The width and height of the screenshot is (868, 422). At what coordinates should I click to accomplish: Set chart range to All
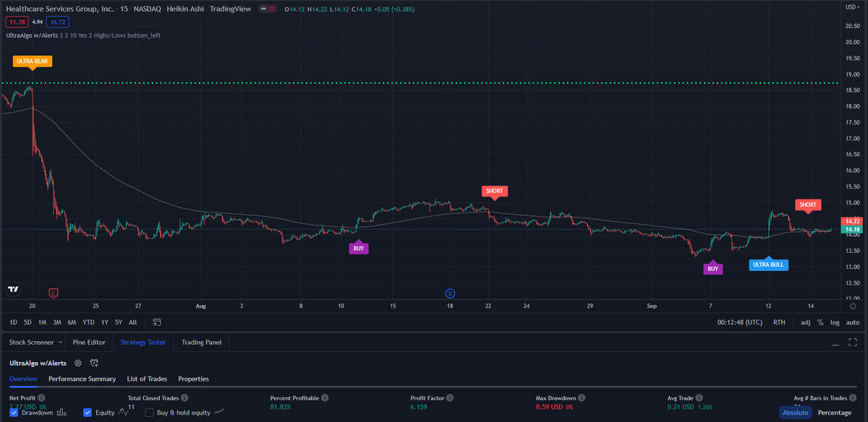(x=132, y=322)
